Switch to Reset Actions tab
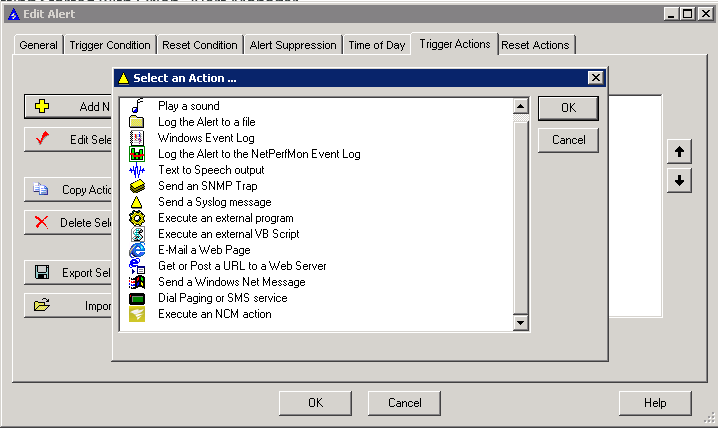 click(x=535, y=45)
